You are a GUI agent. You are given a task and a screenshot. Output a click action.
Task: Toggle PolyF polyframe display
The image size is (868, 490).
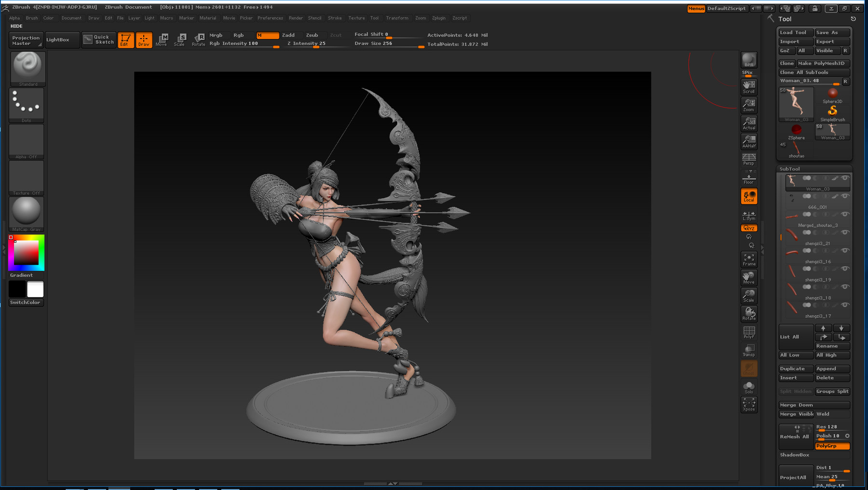748,332
